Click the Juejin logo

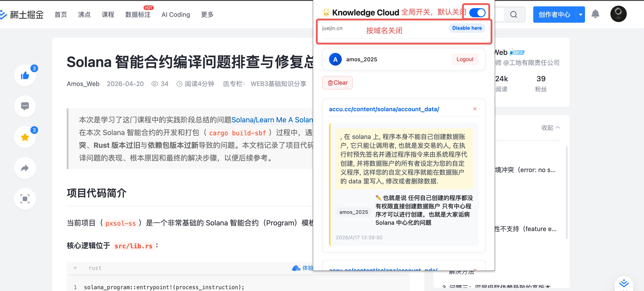22,15
